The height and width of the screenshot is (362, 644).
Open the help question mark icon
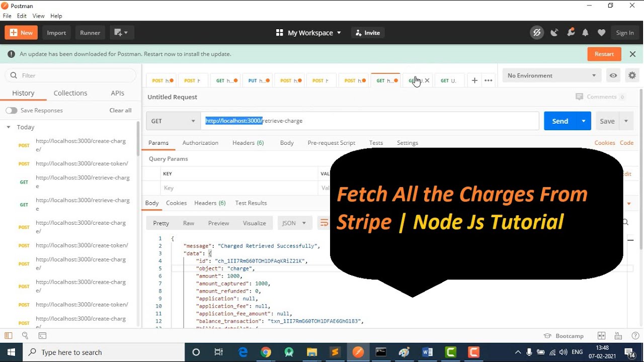click(635, 336)
